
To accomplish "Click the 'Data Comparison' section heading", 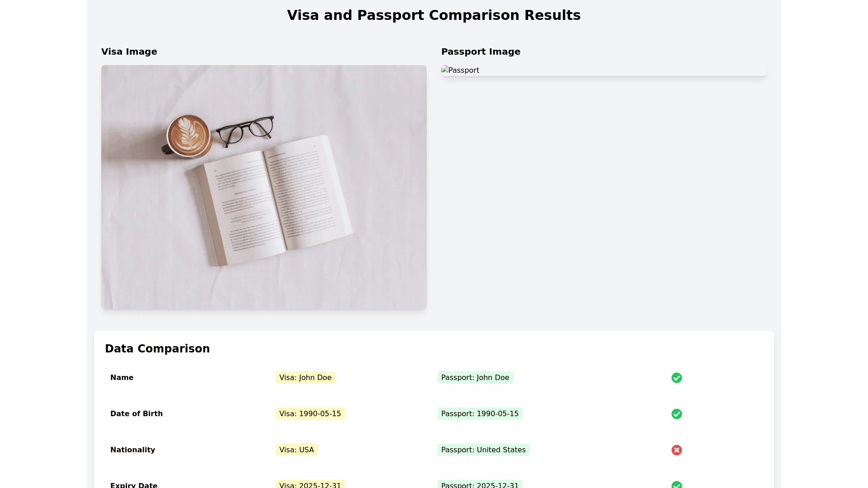I will pyautogui.click(x=157, y=349).
